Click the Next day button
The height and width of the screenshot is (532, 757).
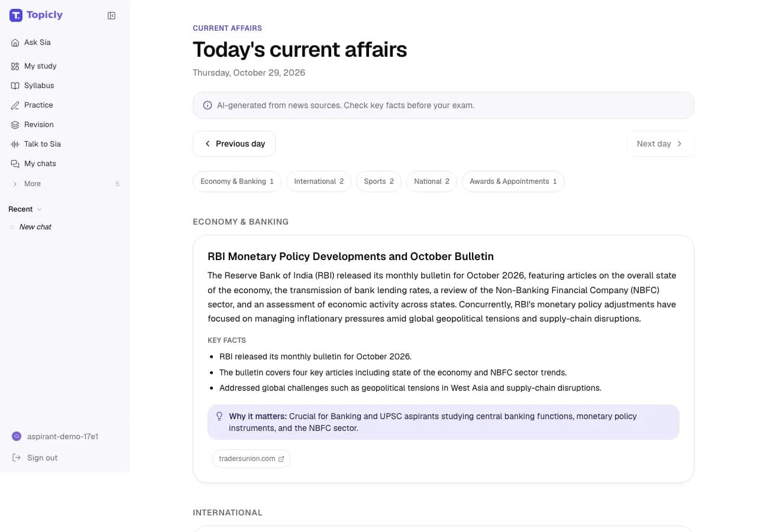click(x=661, y=144)
